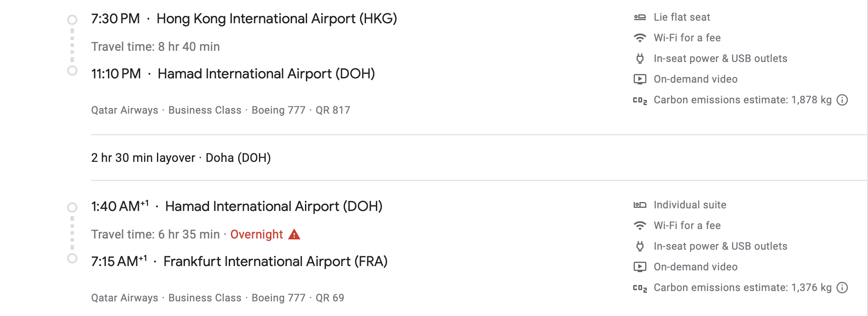Click the Carbon emissions estimate 1,878 kg text
The width and height of the screenshot is (868, 316).
click(x=742, y=100)
